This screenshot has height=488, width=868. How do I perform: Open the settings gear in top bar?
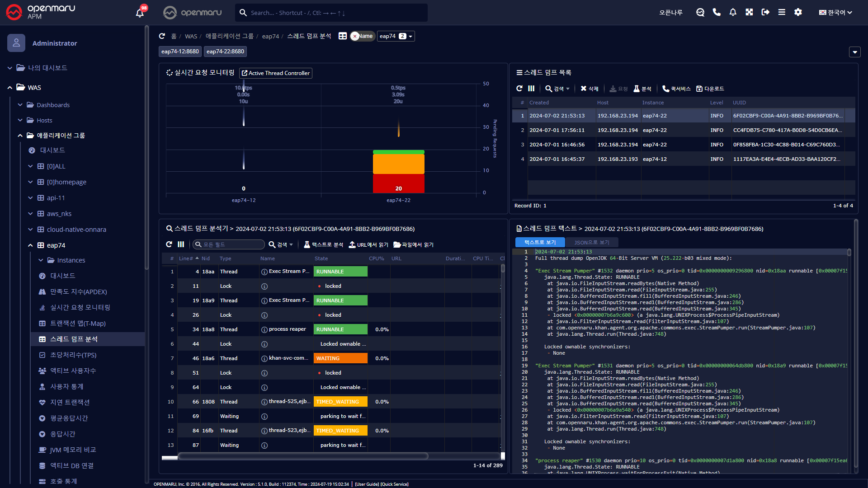(x=798, y=12)
